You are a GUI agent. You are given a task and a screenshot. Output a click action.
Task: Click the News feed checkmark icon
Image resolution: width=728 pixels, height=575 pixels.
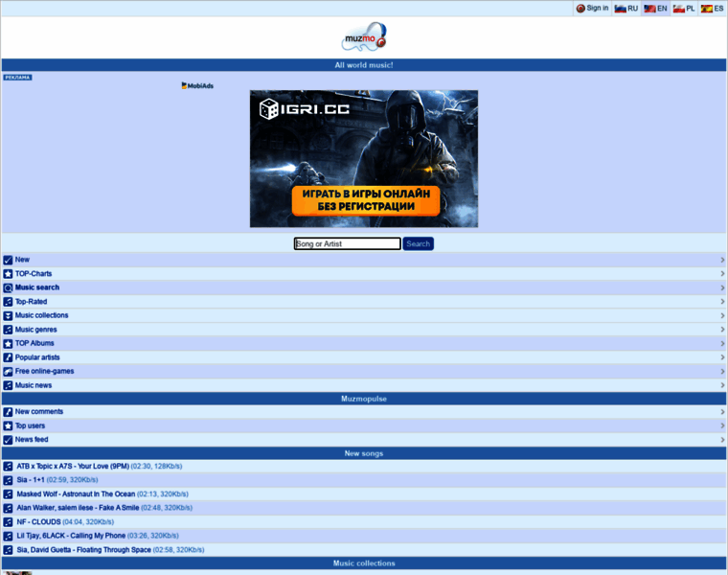click(x=8, y=440)
